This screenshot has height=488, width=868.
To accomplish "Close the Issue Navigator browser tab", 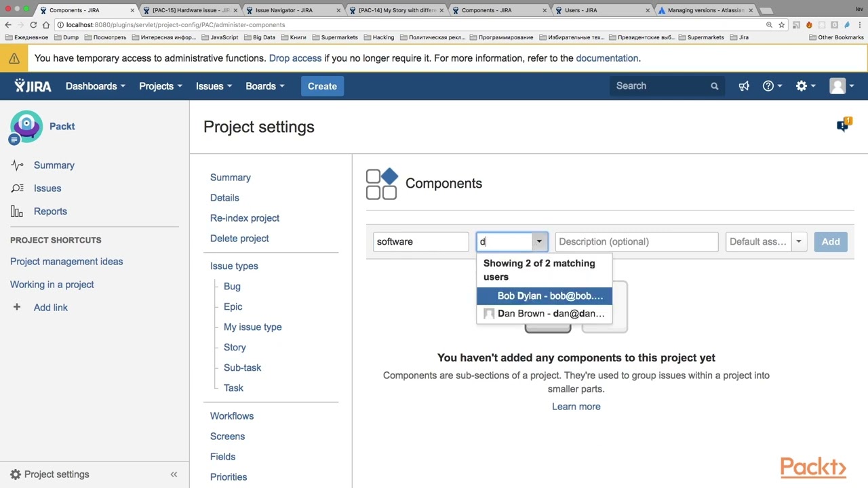I will 339,10.
